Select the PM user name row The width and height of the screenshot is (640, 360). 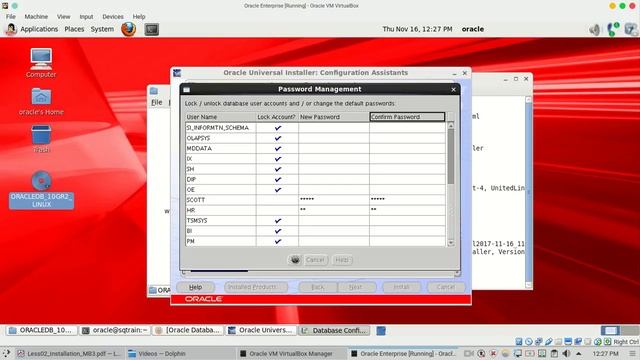pyautogui.click(x=221, y=241)
